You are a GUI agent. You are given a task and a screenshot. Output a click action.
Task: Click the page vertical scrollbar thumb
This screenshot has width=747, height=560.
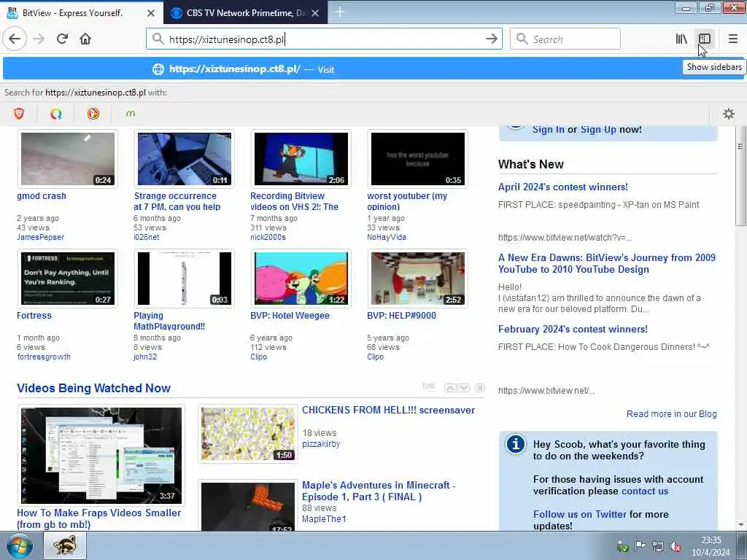point(740,176)
